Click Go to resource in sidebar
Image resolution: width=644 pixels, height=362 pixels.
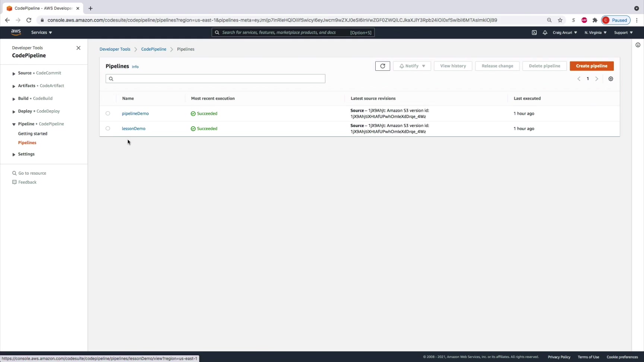(x=29, y=173)
